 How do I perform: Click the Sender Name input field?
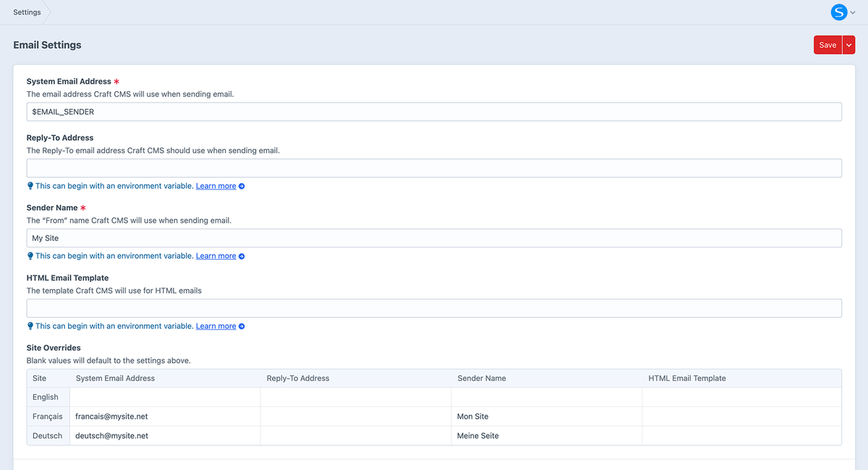tap(434, 238)
